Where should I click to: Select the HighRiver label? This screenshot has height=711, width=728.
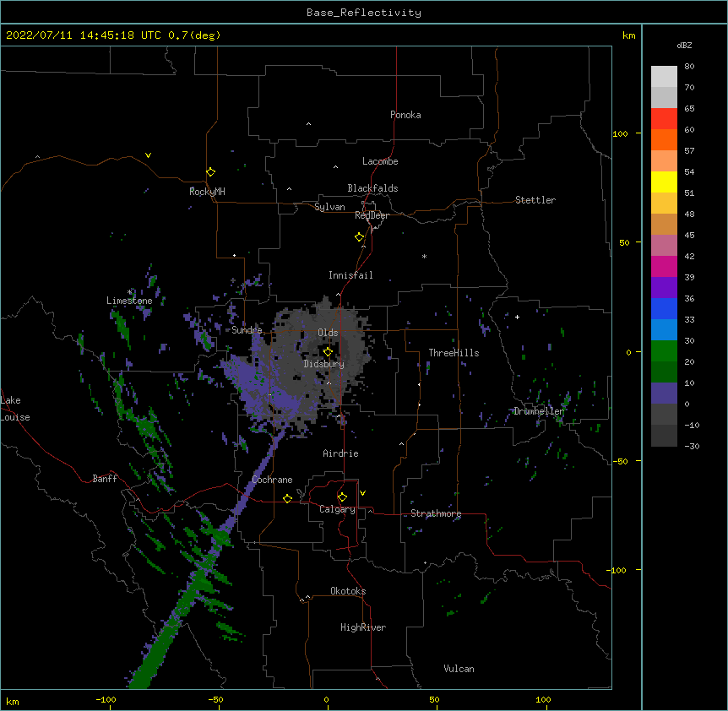tap(363, 627)
